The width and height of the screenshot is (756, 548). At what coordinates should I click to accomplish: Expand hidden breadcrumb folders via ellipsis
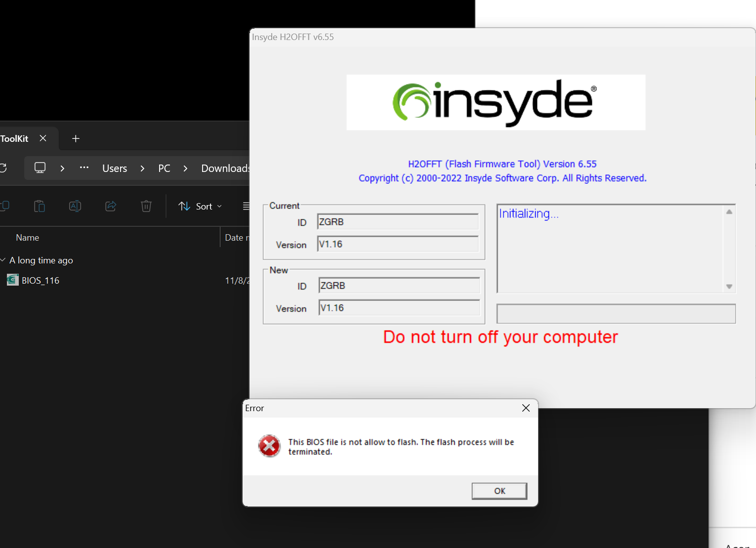(84, 168)
